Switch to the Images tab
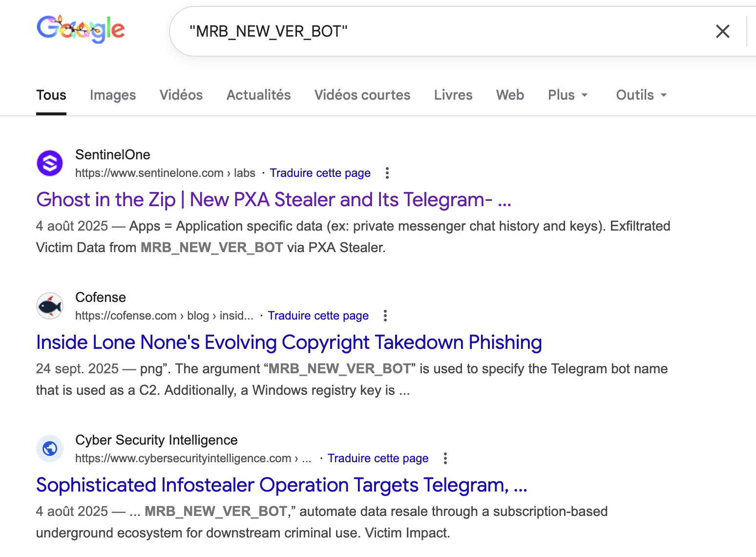 (113, 95)
